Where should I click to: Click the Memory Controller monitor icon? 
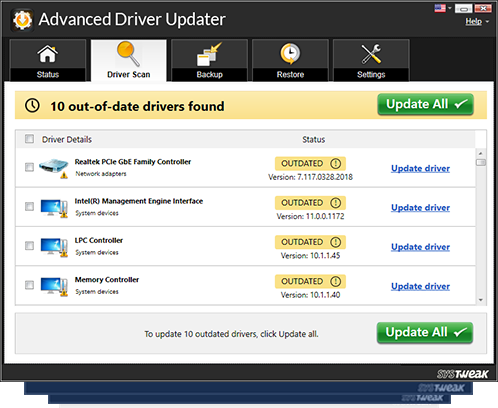[54, 287]
